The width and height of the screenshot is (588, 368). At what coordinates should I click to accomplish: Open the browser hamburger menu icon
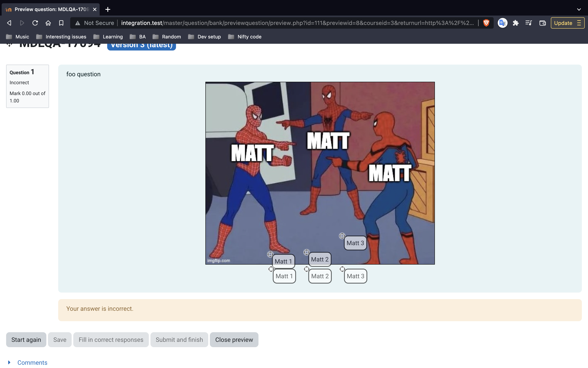(x=579, y=23)
